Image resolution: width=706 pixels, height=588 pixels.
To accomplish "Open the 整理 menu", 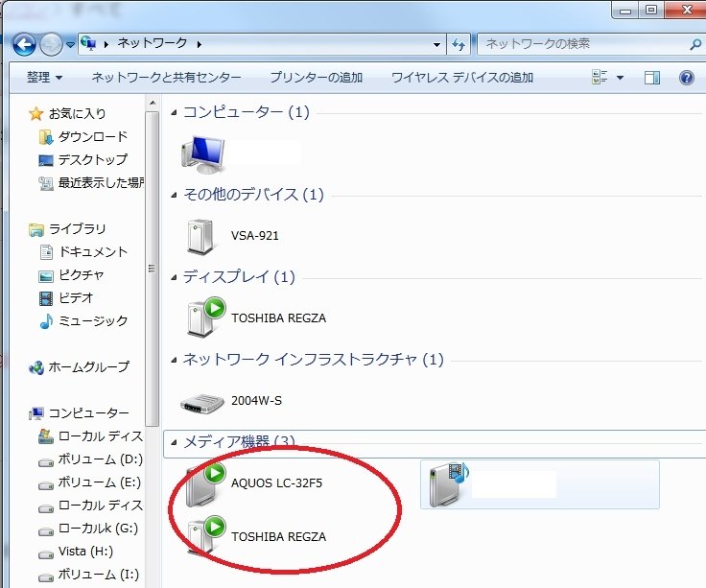I will coord(44,78).
